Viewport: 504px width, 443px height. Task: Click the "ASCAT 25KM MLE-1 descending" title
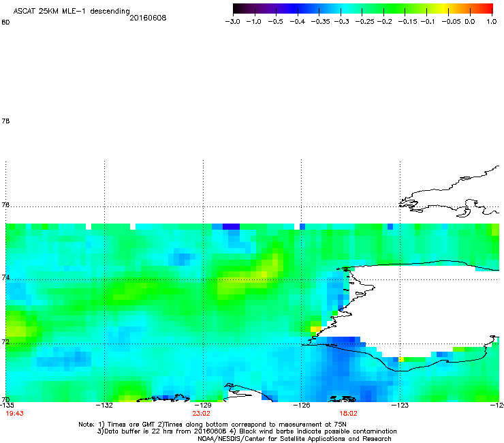72,12
